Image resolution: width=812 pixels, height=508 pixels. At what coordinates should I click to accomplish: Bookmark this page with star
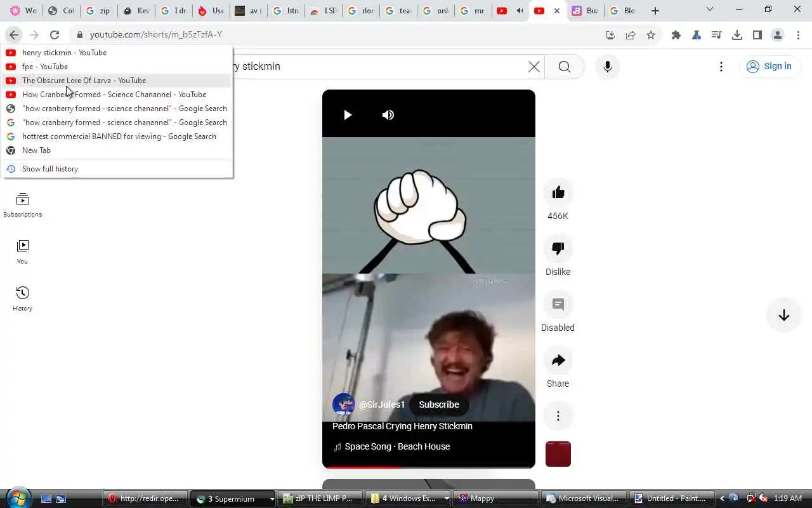pyautogui.click(x=651, y=35)
